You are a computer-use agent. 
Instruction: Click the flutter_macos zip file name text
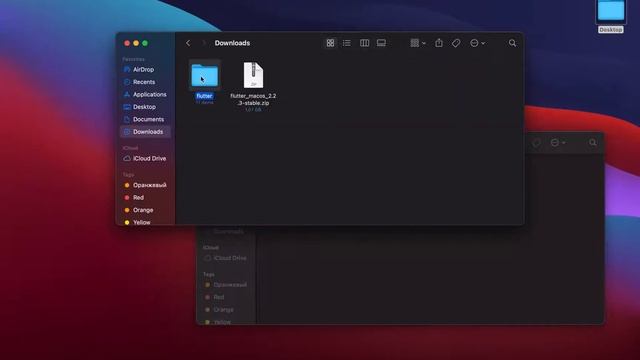pos(253,99)
